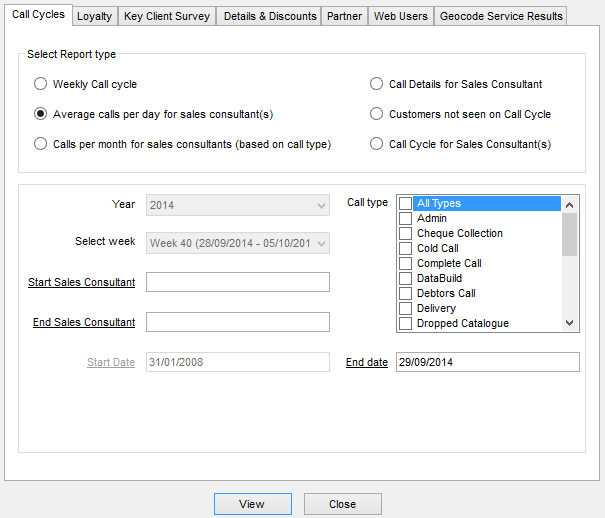Select Call Cycle for Sales Consultant(s) option
The height and width of the screenshot is (518, 605).
(377, 144)
